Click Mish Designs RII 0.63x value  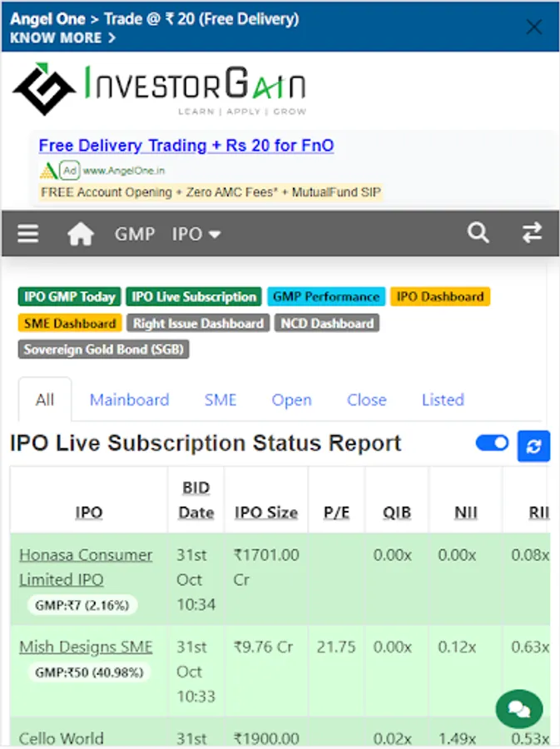pos(530,647)
